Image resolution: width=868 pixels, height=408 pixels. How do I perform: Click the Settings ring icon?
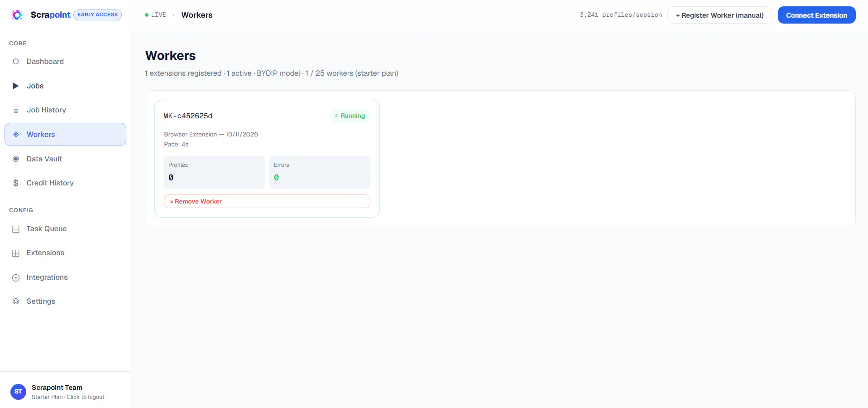coord(16,301)
